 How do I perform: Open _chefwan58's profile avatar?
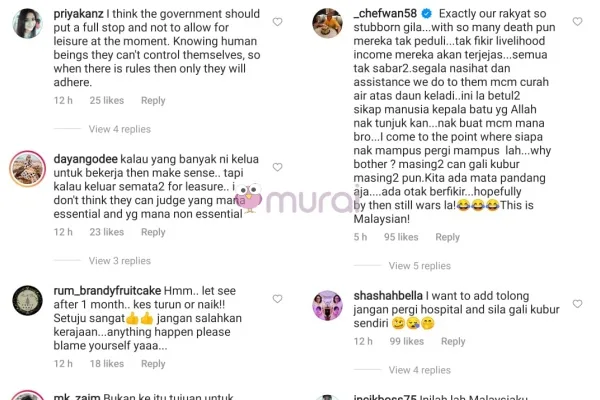coord(328,23)
